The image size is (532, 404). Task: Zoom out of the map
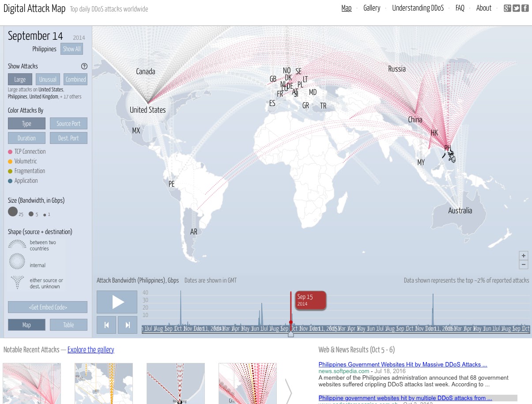pos(524,264)
